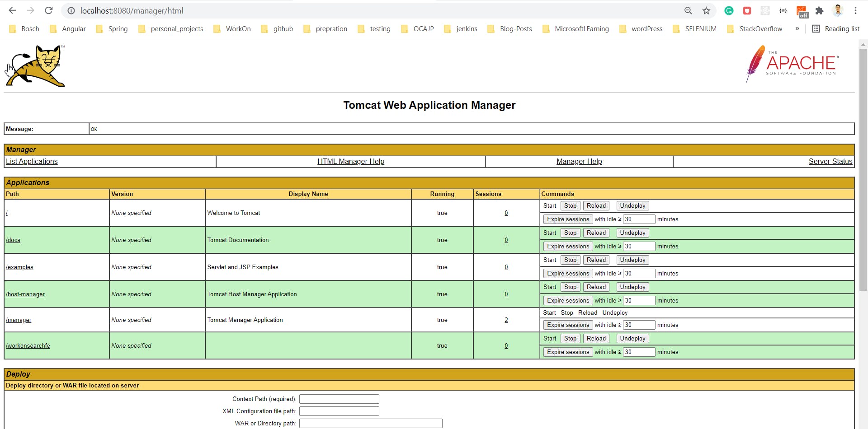Open the Reading list
The image size is (868, 429).
coord(836,28)
